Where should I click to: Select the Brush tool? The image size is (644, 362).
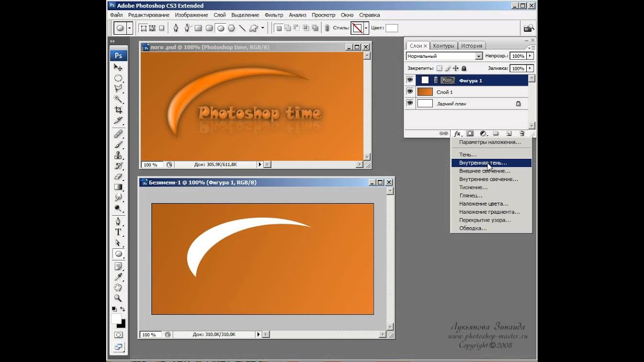point(118,144)
